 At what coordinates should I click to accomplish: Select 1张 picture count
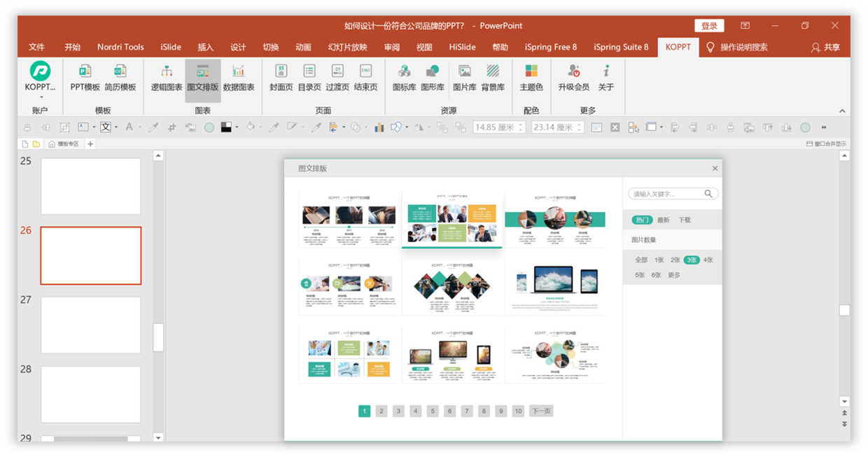point(659,260)
